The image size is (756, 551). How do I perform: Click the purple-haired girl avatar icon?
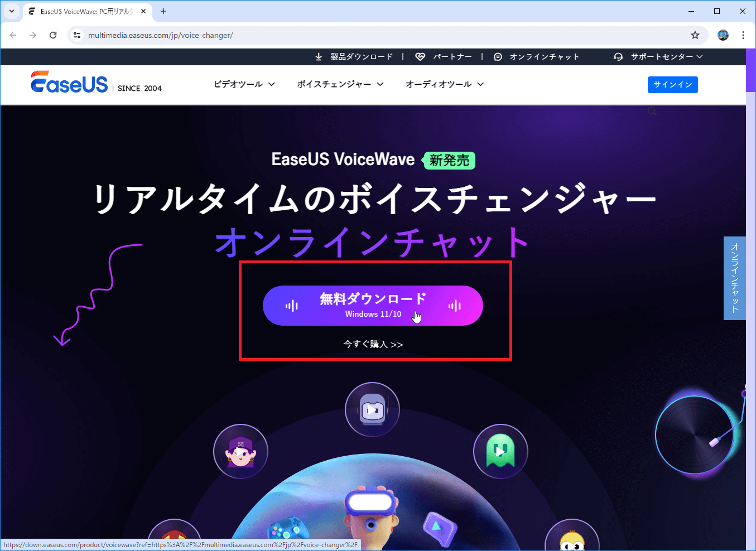click(x=240, y=451)
